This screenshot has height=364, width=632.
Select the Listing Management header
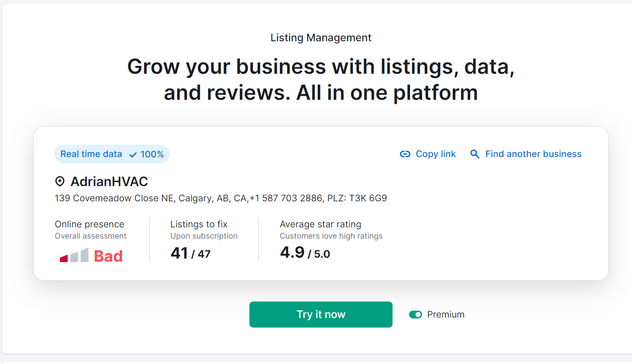(321, 38)
